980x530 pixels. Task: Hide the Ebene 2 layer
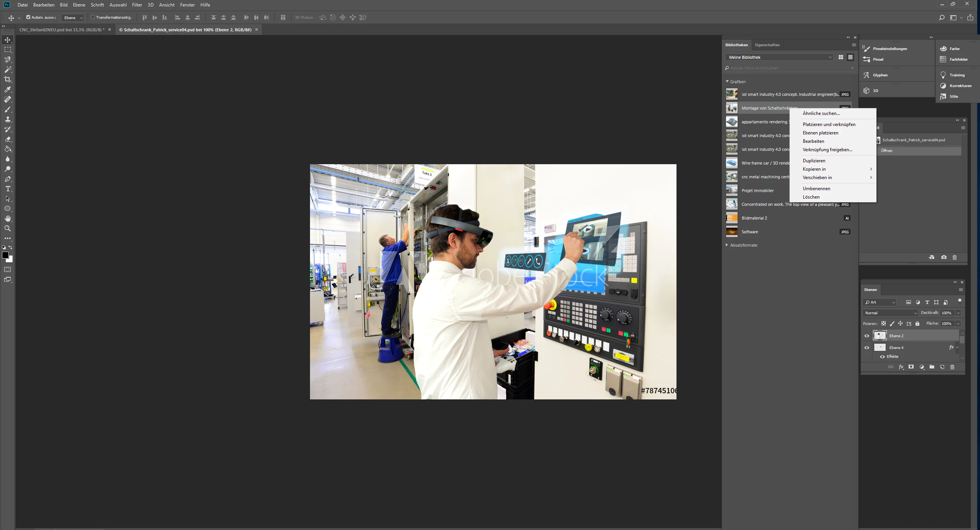click(x=867, y=336)
